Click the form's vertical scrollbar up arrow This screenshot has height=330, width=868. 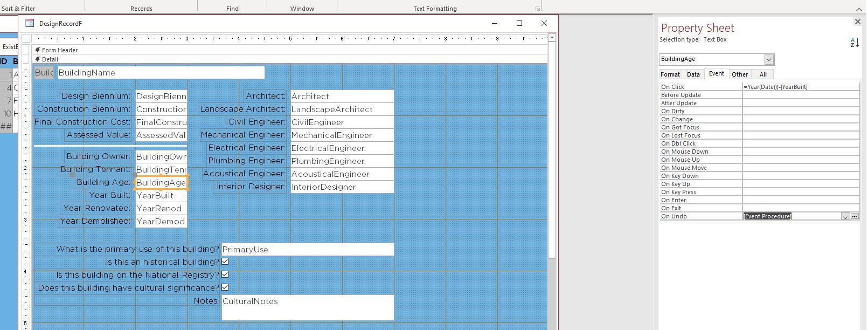coord(552,38)
